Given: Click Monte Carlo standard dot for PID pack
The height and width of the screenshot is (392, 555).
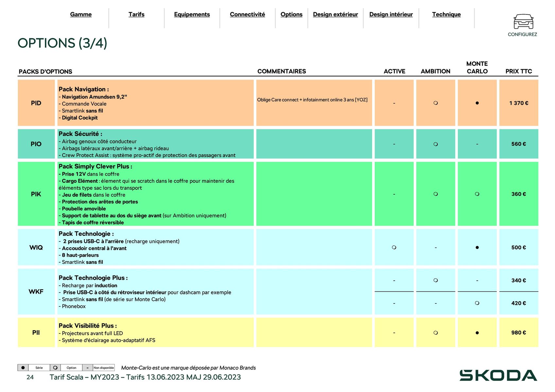Looking at the screenshot, I should 477,103.
